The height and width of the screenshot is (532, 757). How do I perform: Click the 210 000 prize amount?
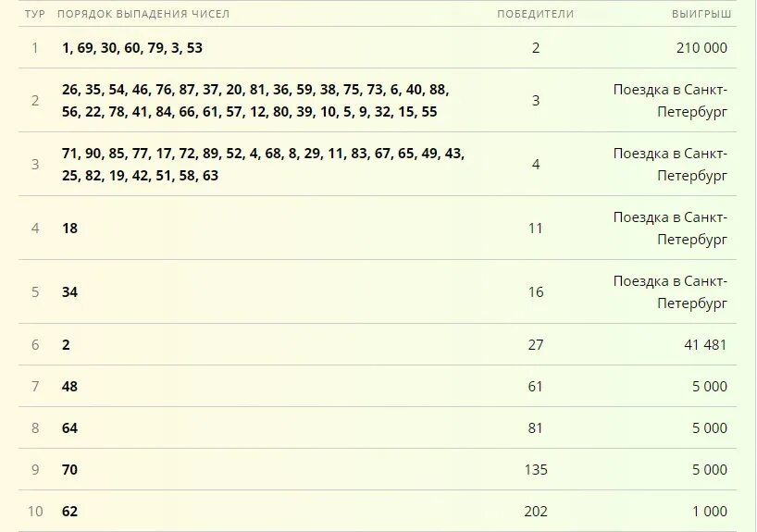[x=701, y=48]
